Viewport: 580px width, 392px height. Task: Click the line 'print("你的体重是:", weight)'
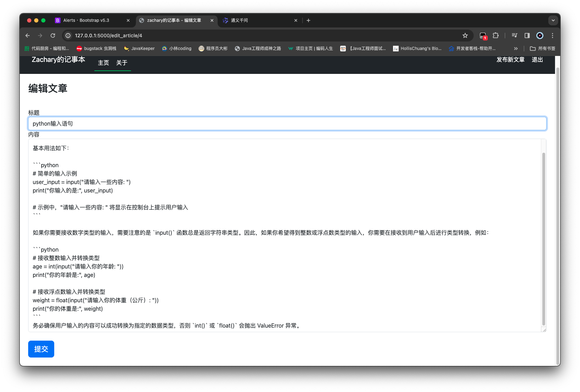(x=68, y=309)
